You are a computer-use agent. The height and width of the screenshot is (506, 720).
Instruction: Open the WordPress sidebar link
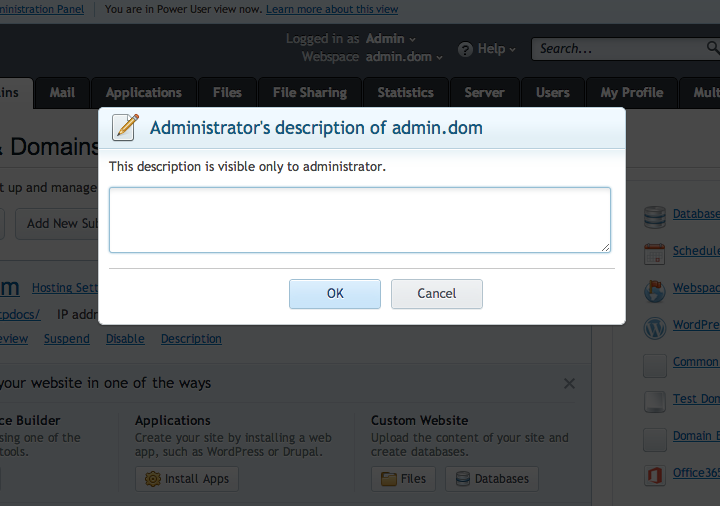pyautogui.click(x=696, y=325)
